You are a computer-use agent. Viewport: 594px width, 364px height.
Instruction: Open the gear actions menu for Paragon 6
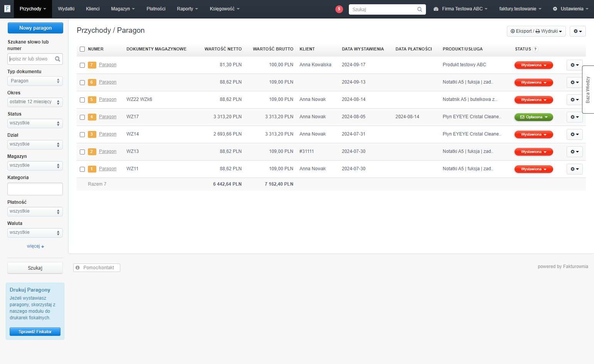tap(574, 82)
